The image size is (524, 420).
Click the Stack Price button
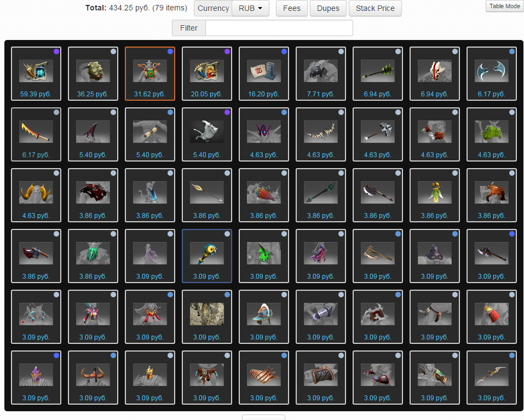375,8
